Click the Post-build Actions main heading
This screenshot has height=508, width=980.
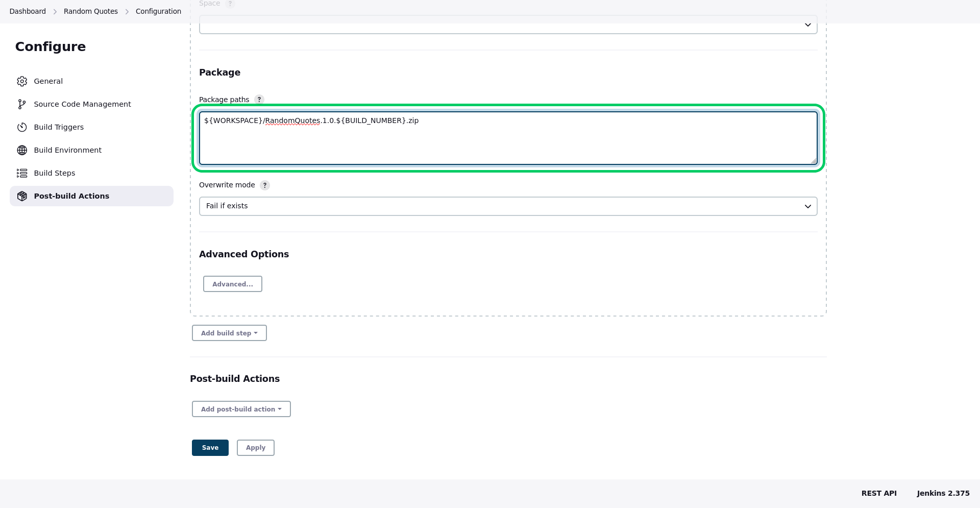[x=235, y=379]
